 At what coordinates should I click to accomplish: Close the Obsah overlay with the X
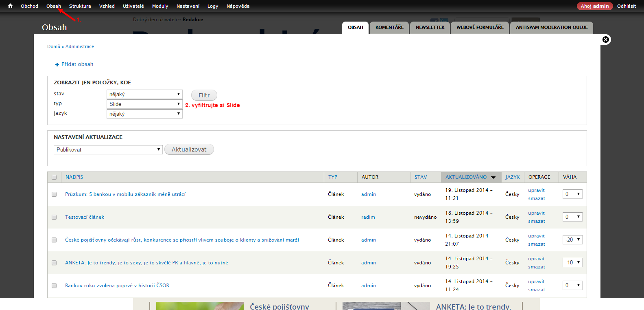coord(606,40)
